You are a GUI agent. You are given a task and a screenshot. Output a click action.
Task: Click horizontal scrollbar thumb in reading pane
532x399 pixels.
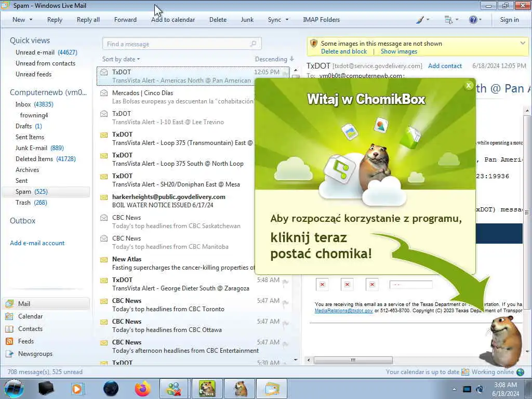[x=353, y=360]
